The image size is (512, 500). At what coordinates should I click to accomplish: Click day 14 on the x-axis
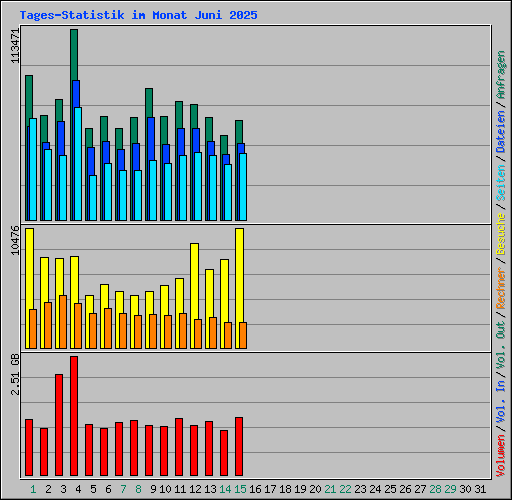[225, 489]
